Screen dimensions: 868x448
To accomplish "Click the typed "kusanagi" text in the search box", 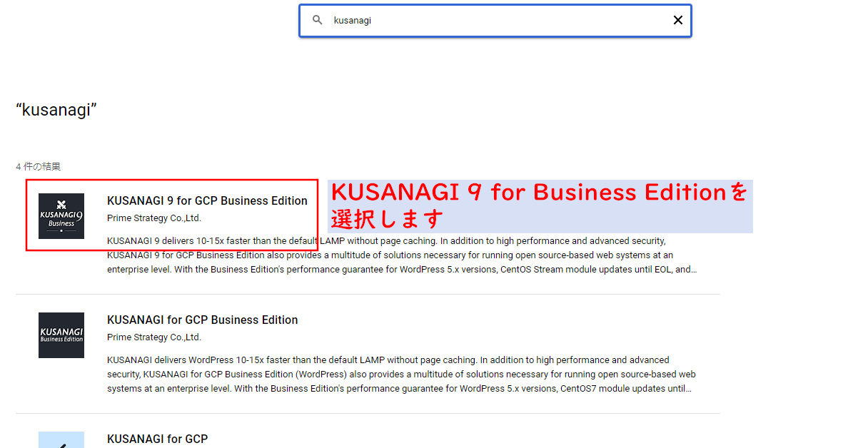I will [352, 21].
